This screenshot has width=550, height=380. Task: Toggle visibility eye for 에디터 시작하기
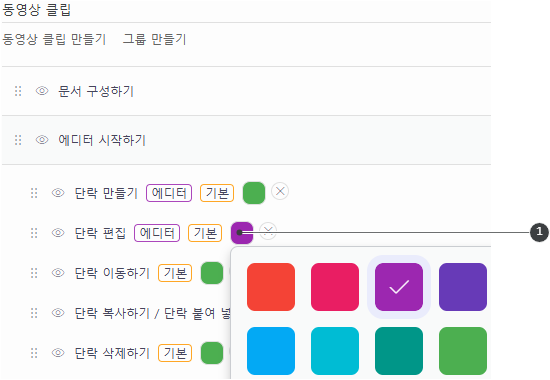(42, 140)
